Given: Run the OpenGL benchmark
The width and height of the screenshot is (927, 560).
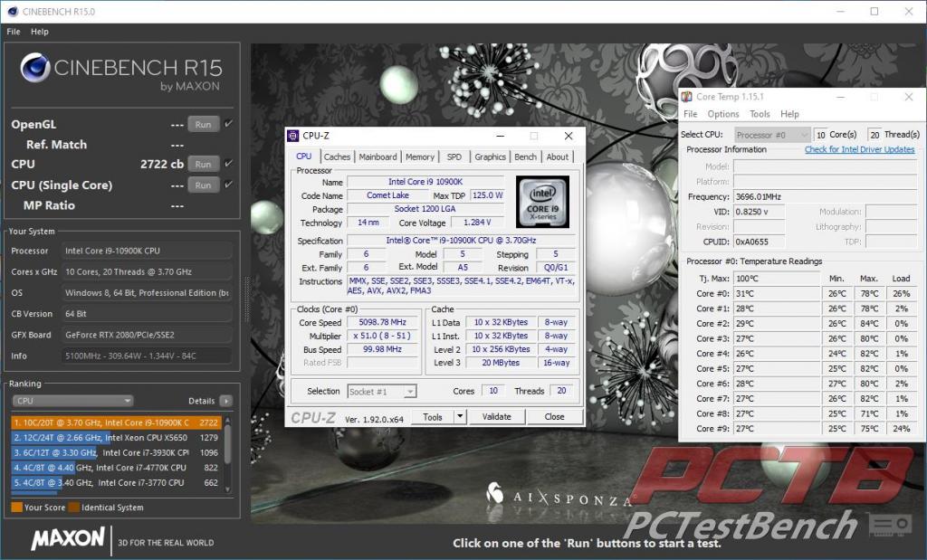Looking at the screenshot, I should coord(204,124).
